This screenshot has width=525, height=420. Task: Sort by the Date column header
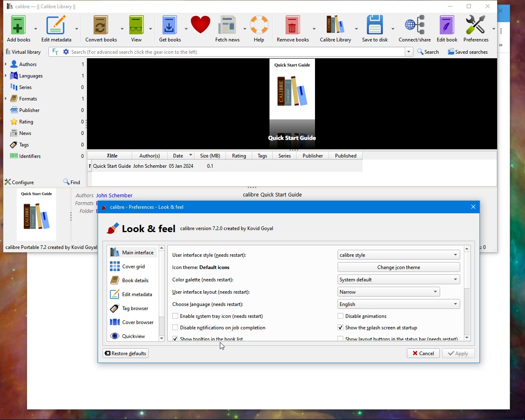pos(181,156)
